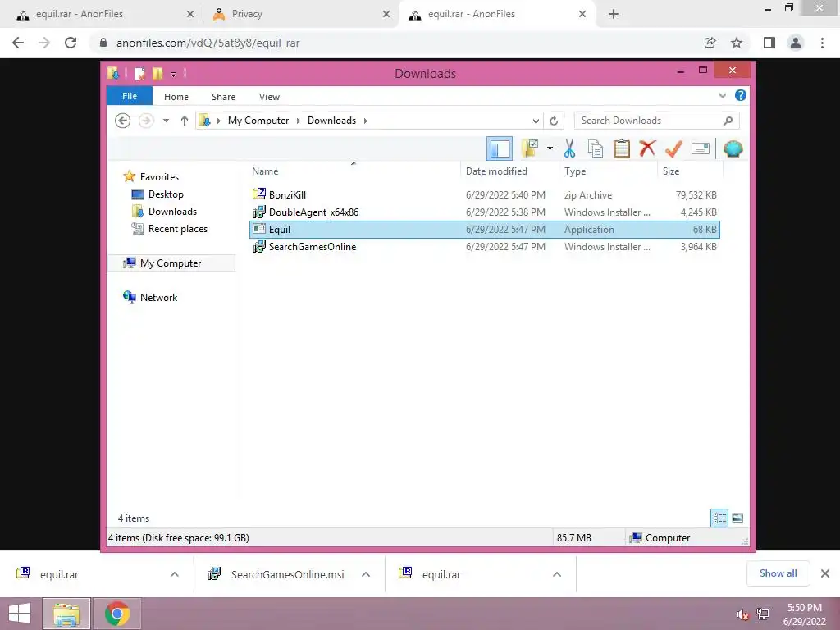
Task: Select Recent places in Favorites
Action: point(178,228)
